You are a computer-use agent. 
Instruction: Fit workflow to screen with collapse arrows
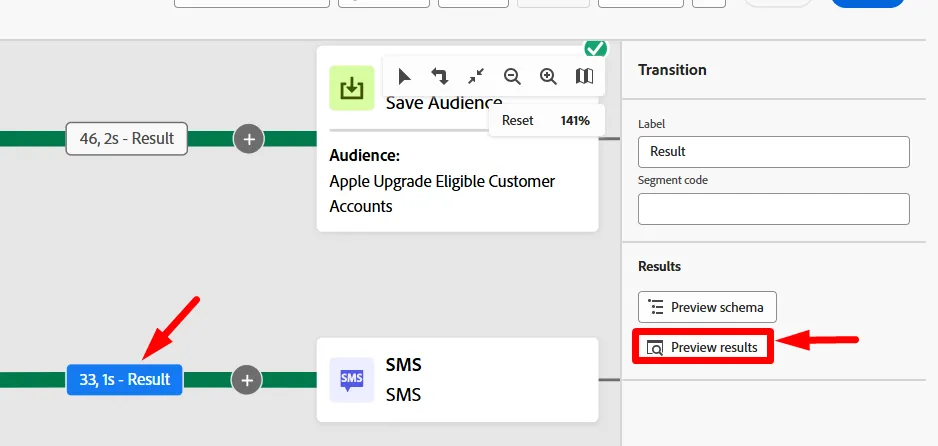tap(476, 77)
